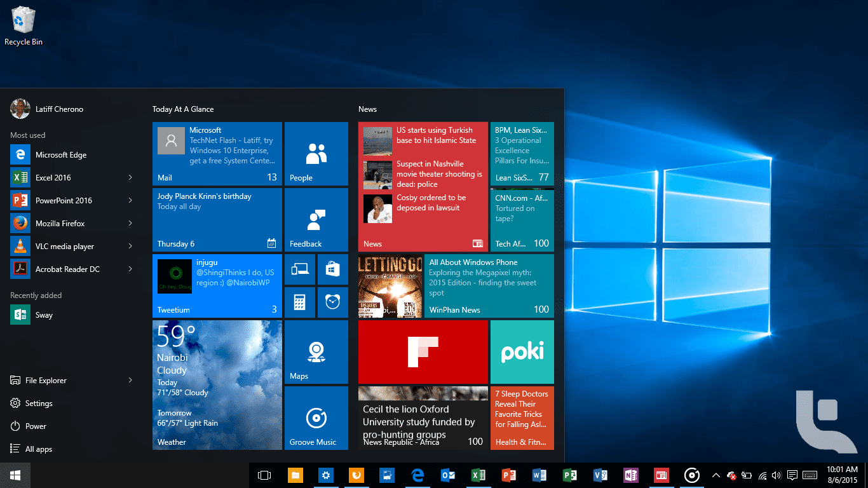Screen dimensions: 868x488
Task: Open the Flipboard red tile
Action: click(x=423, y=352)
